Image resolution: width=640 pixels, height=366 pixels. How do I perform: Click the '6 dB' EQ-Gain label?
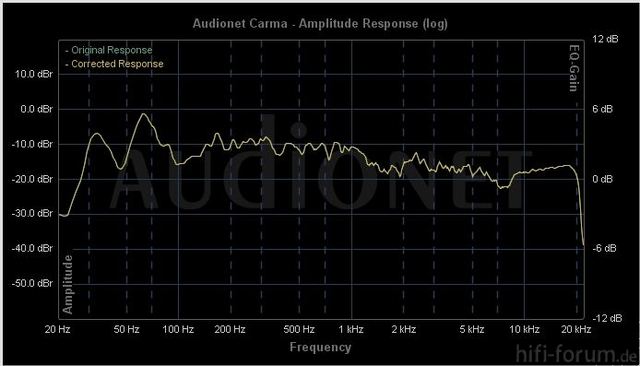pyautogui.click(x=602, y=109)
